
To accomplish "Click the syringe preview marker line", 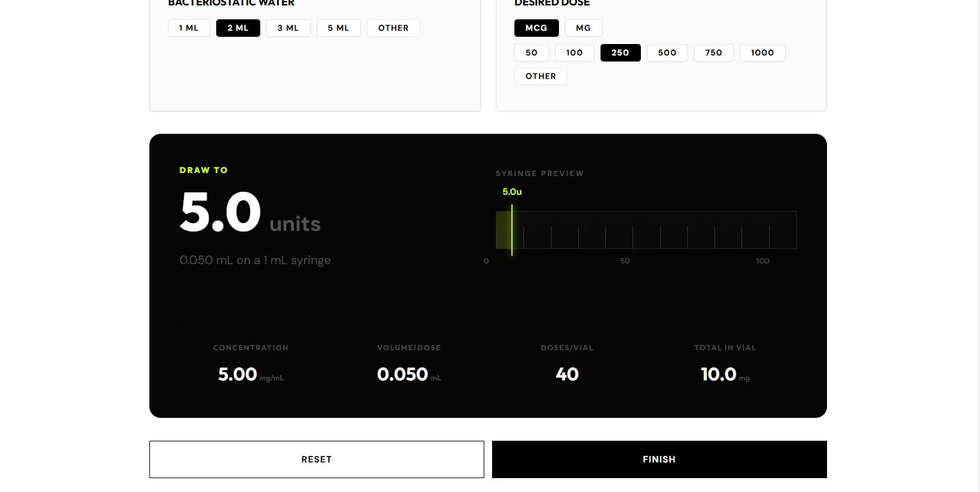I will 512,230.
